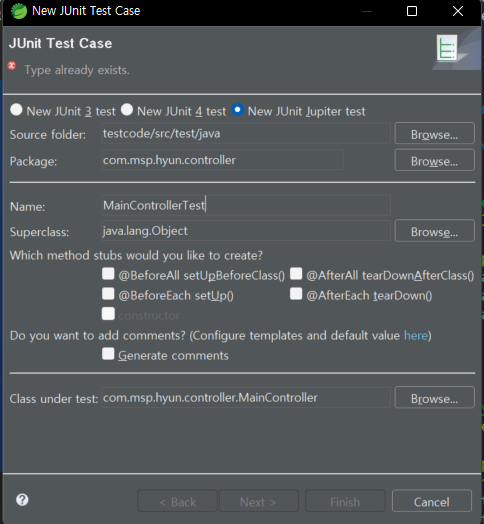Click the red error icon beside 'Type already exists'

coord(12,66)
